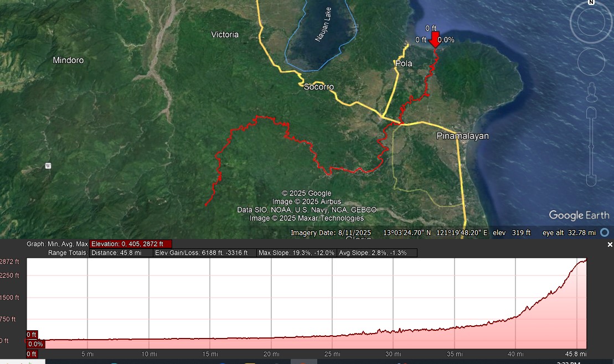
Task: Click the Elevation min avg max box
Action: tap(131, 244)
